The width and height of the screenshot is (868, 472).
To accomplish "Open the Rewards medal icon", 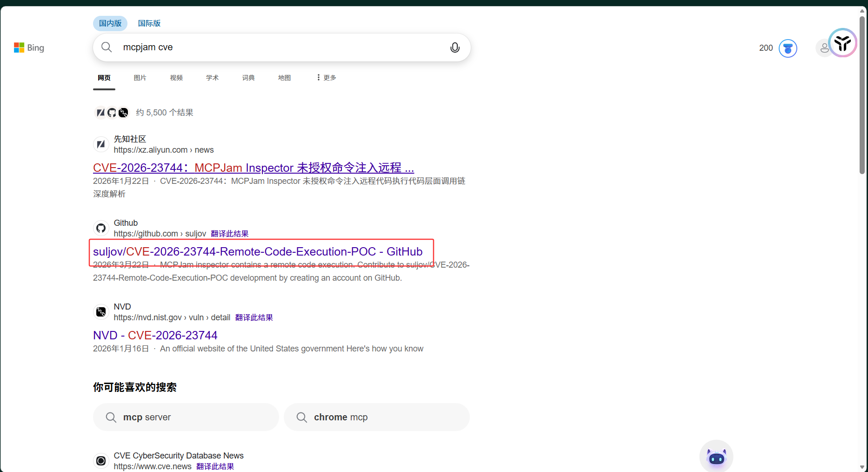I will point(788,48).
